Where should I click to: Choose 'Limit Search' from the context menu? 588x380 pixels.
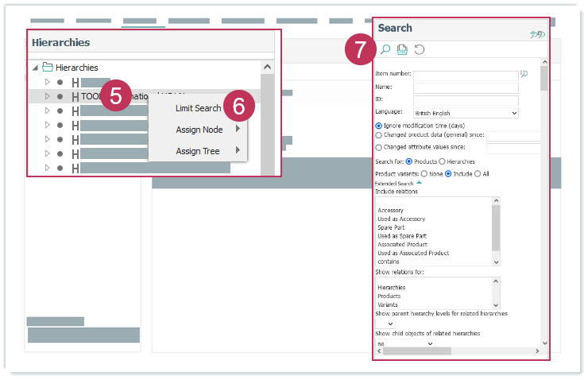(x=198, y=108)
